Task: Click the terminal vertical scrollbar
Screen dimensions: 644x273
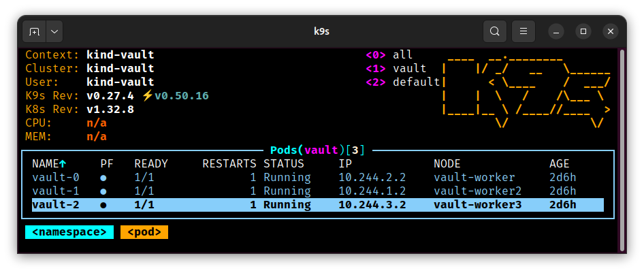Action: click(x=622, y=150)
